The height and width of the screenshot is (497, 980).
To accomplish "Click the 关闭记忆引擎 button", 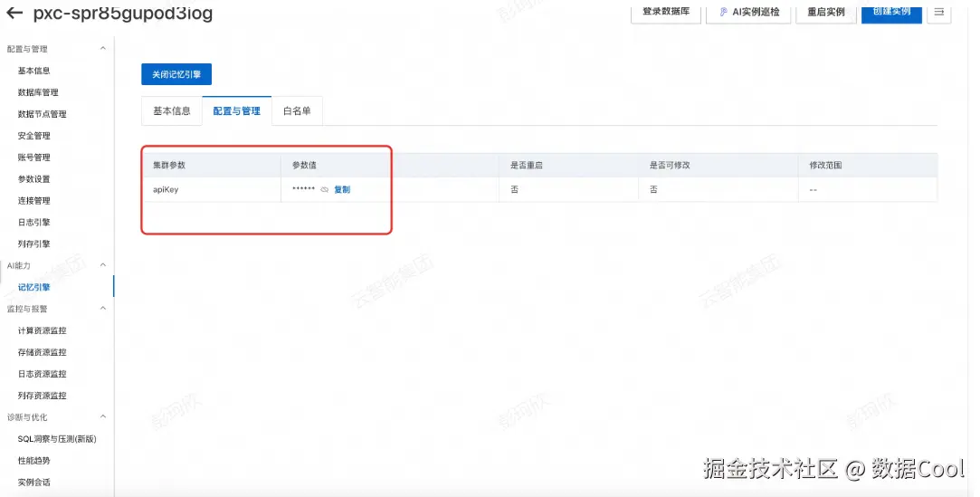I will coord(176,73).
